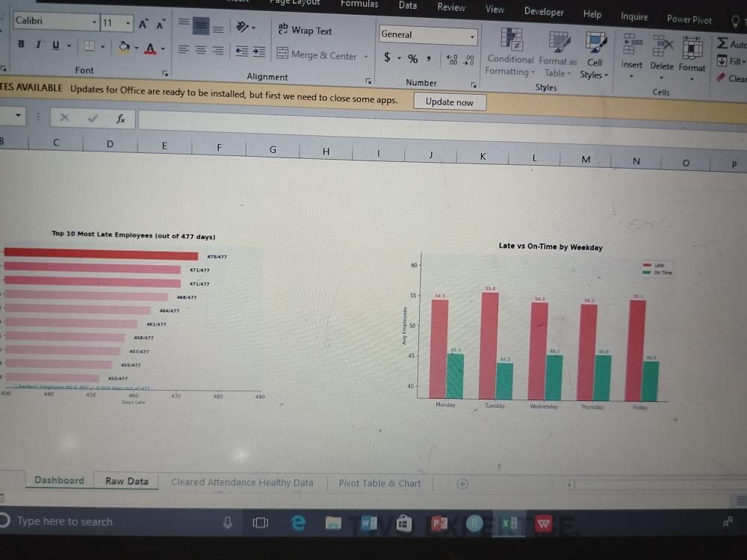Open font size 11 dropdown
Screen dimensions: 747x560
[x=128, y=23]
